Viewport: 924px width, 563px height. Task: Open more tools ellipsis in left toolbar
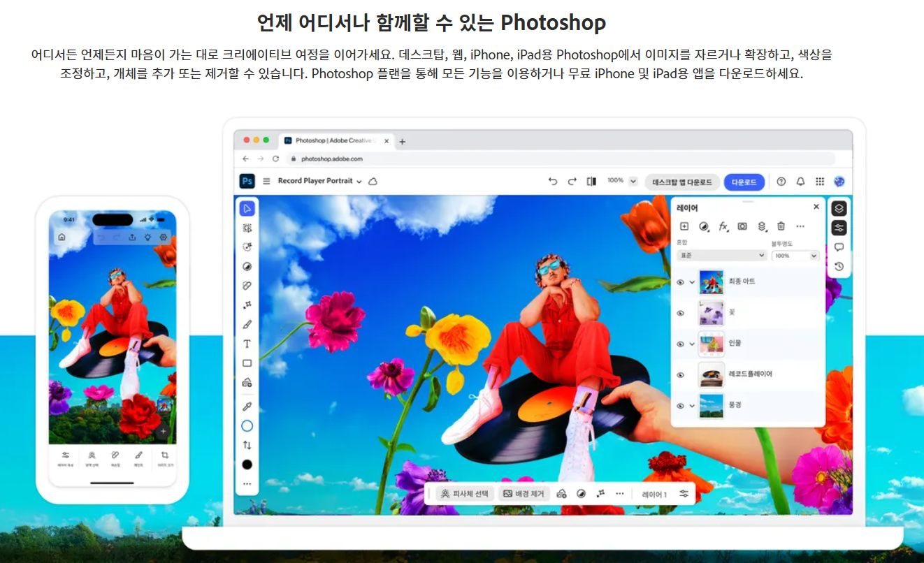[x=247, y=483]
